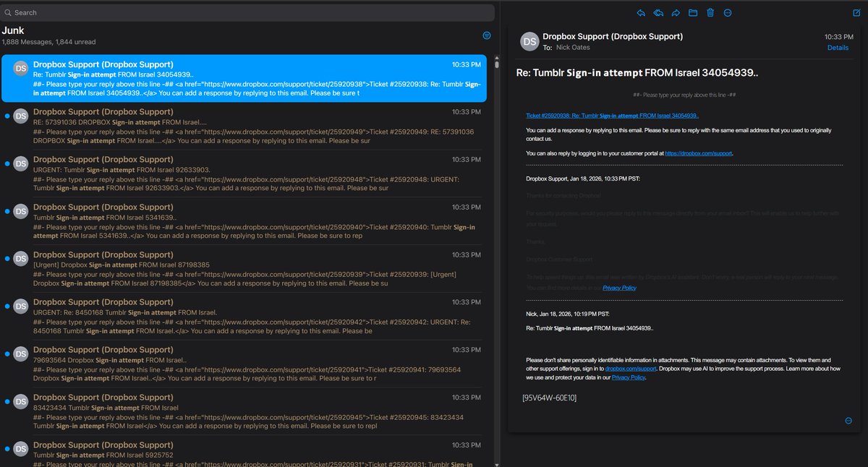Click the unread dot on the Tumblr 5341639 message
This screenshot has height=467, width=868.
tap(7, 211)
